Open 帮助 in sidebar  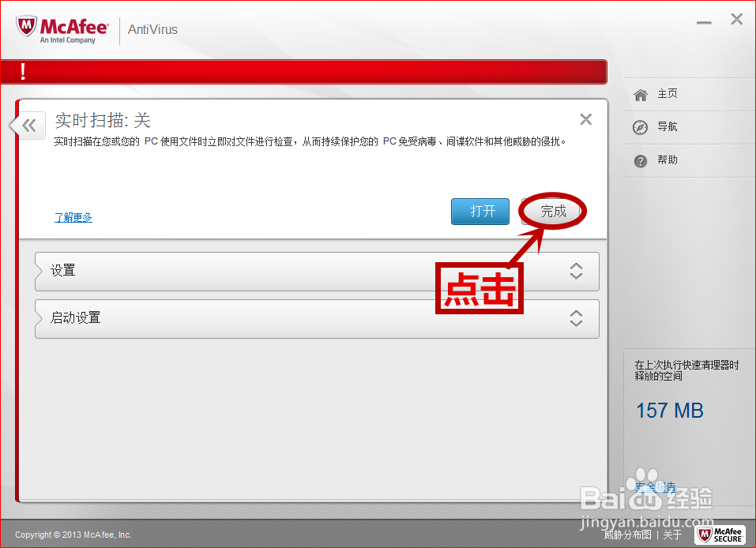click(668, 160)
